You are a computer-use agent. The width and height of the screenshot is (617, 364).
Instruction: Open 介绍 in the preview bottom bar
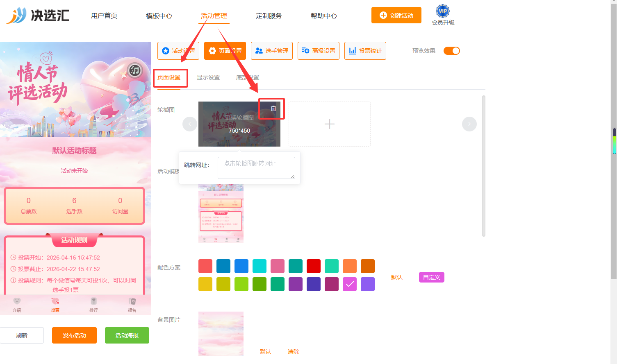17,305
